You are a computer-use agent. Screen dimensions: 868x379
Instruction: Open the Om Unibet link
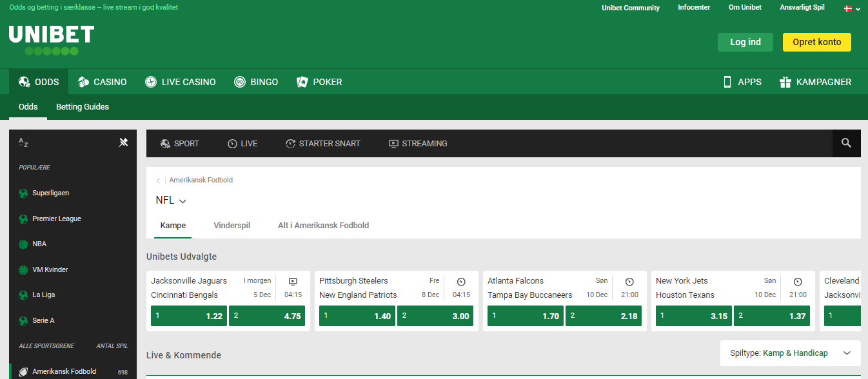tap(745, 8)
